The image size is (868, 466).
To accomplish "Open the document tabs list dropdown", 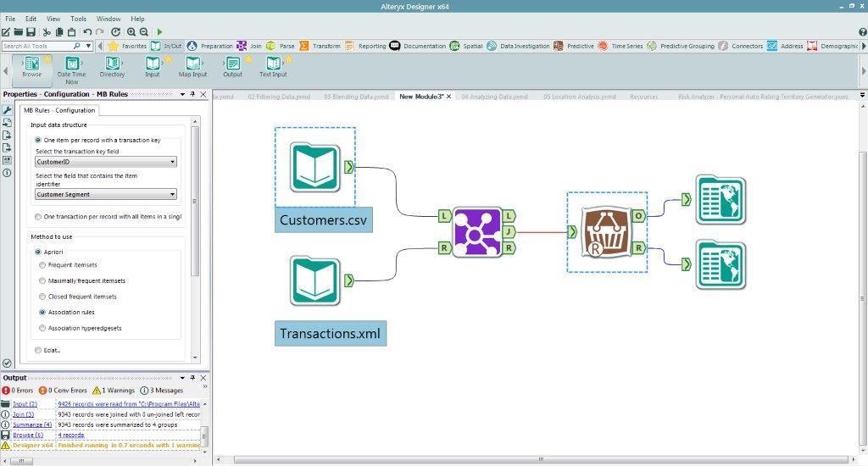I will point(862,96).
